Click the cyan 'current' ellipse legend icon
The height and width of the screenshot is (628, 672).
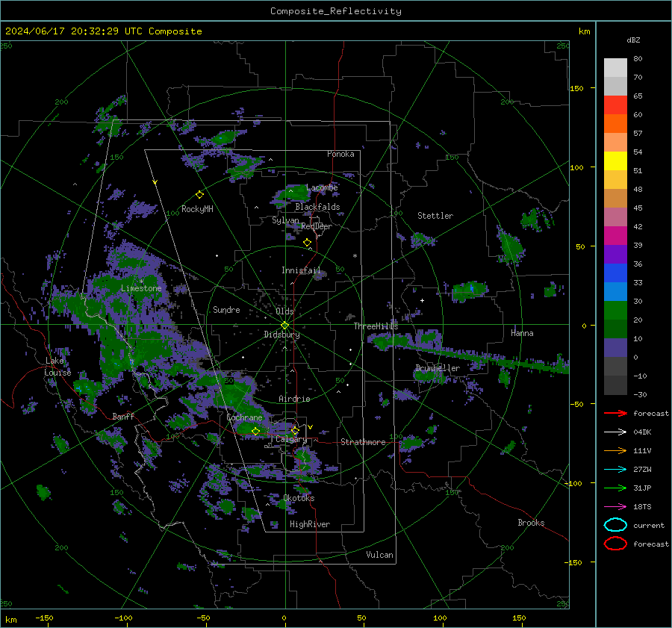(x=615, y=525)
